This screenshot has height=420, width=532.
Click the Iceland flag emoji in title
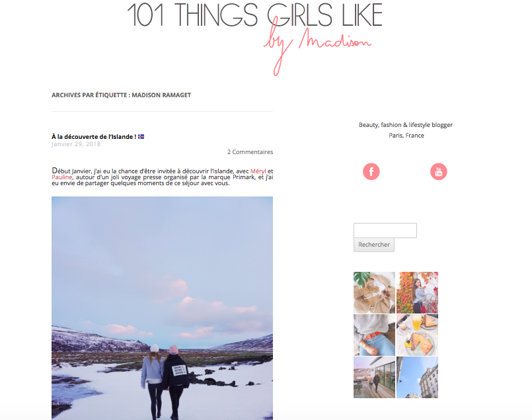141,136
